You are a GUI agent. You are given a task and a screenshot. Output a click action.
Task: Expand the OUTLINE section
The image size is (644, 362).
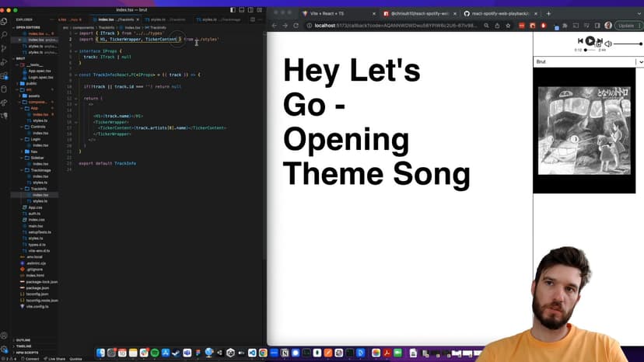23,339
